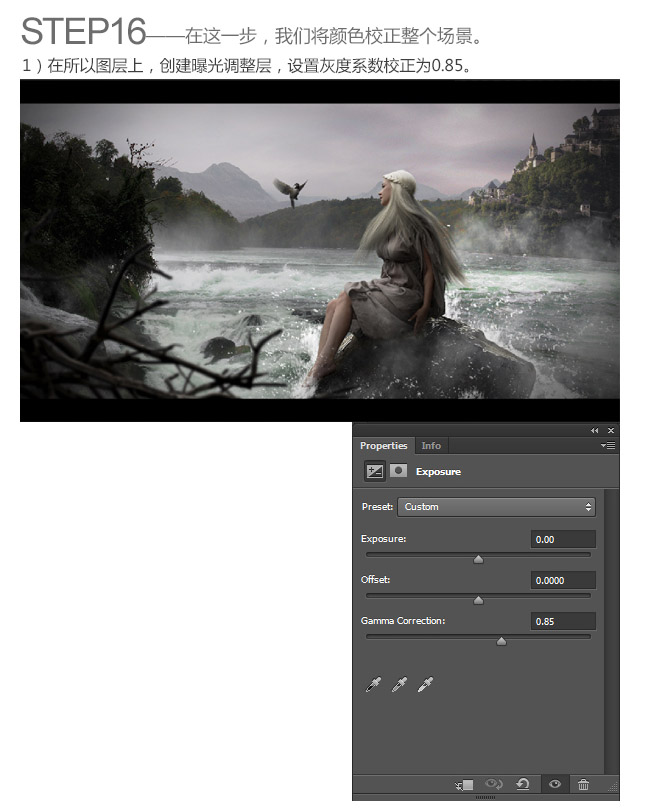Click view previous state icon
656x810 pixels.
[493, 784]
